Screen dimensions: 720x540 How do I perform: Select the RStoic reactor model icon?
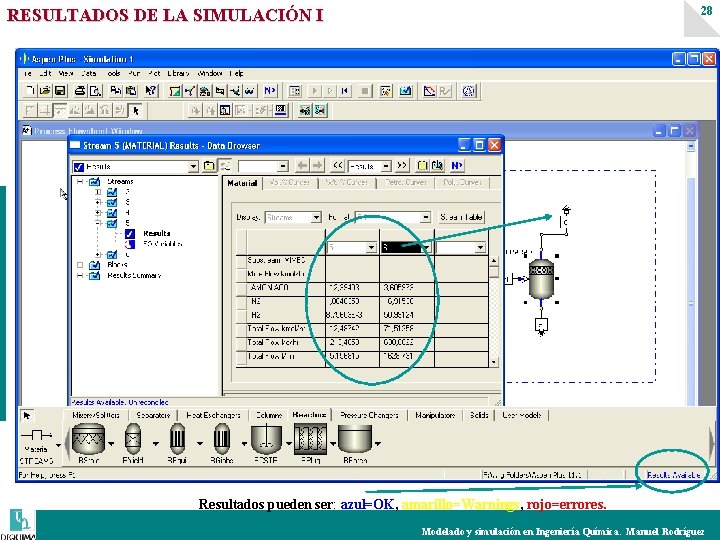89,439
